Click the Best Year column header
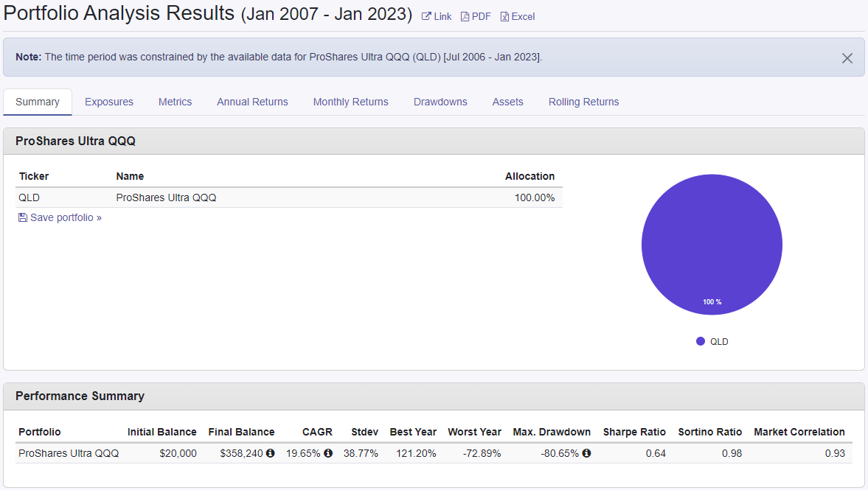The image size is (868, 490). point(413,432)
